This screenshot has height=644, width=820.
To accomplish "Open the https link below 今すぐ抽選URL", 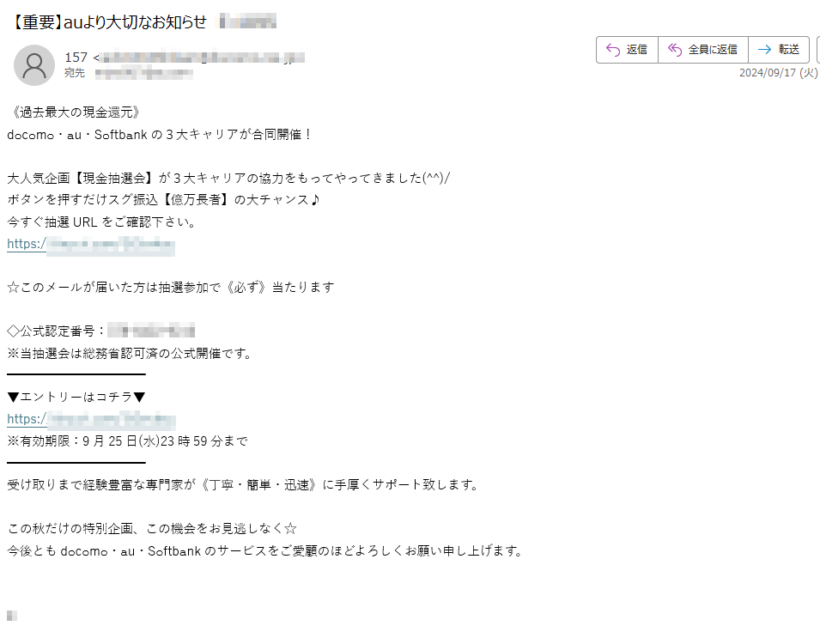I will (x=91, y=245).
